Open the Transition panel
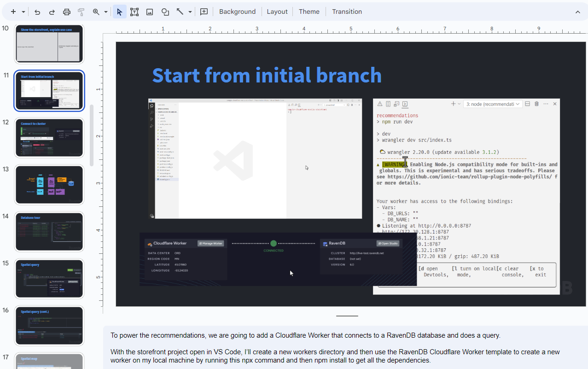 347,12
